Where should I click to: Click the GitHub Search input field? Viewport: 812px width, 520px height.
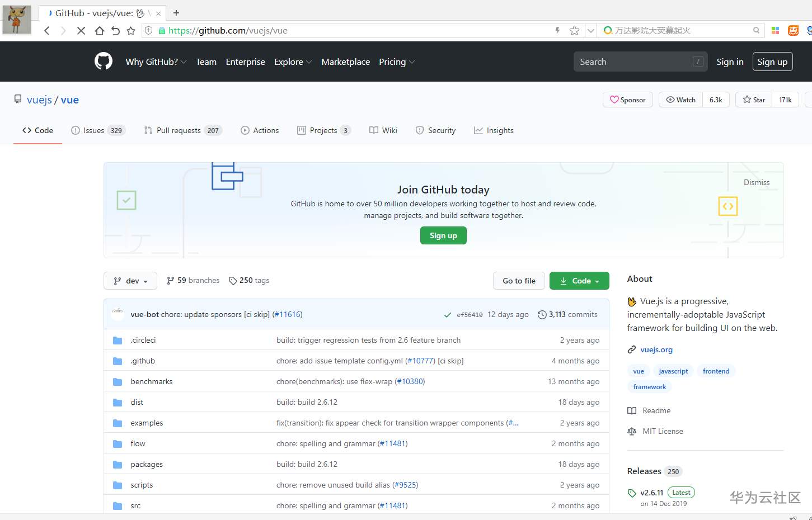click(x=641, y=62)
